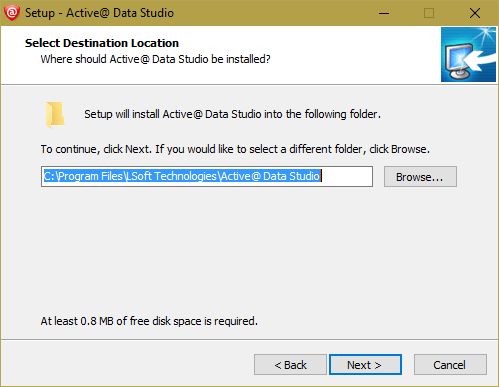Viewport: 499px width, 387px height.
Task: Click the 'Setup - Active@ Data Studio' window title
Action: click(99, 13)
